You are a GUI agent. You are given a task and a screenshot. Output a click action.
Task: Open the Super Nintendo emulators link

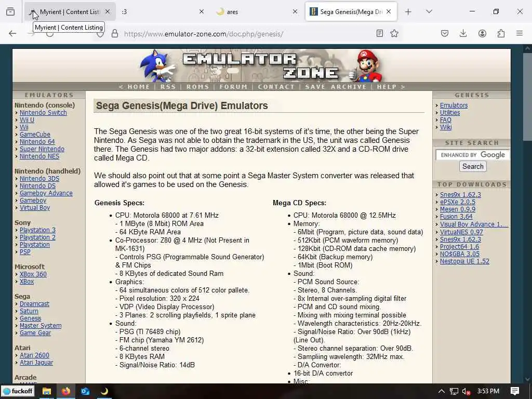(x=42, y=149)
